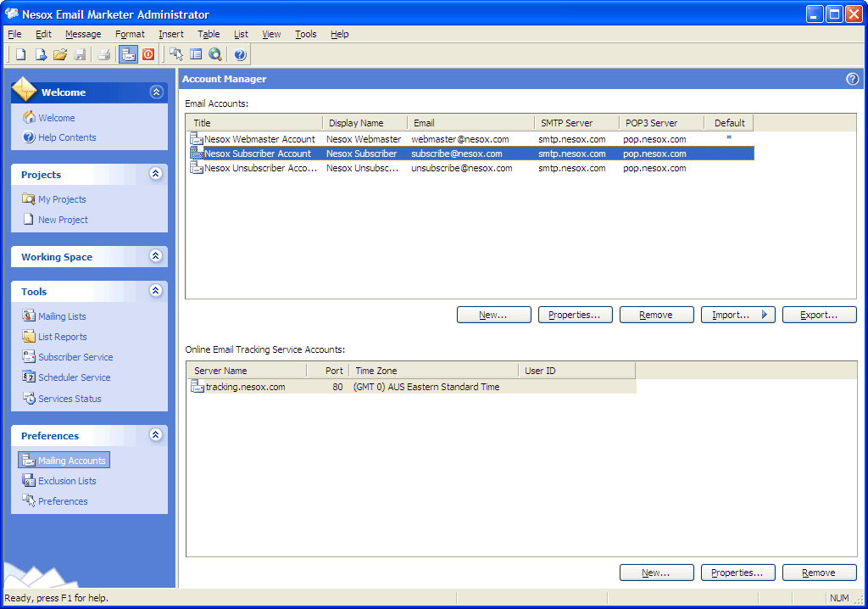Screen dimensions: 868x609
Task: Click the red exclusion toolbar icon
Action: (148, 54)
